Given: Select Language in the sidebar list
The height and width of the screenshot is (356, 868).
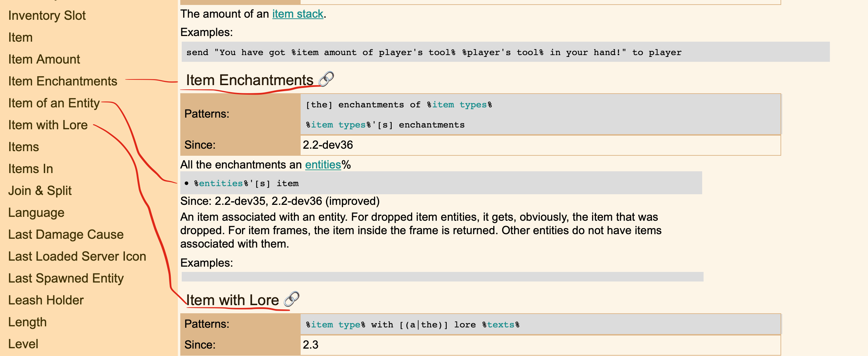Looking at the screenshot, I should (36, 213).
